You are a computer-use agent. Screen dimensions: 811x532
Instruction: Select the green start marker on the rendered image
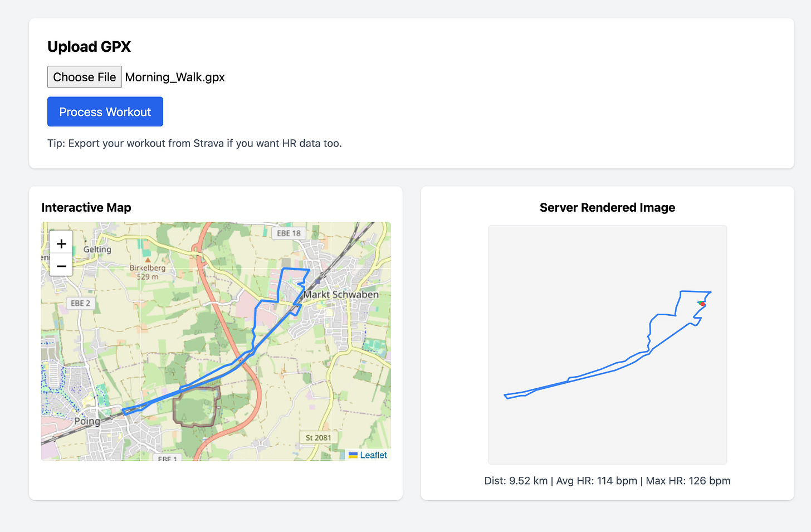[x=700, y=302]
